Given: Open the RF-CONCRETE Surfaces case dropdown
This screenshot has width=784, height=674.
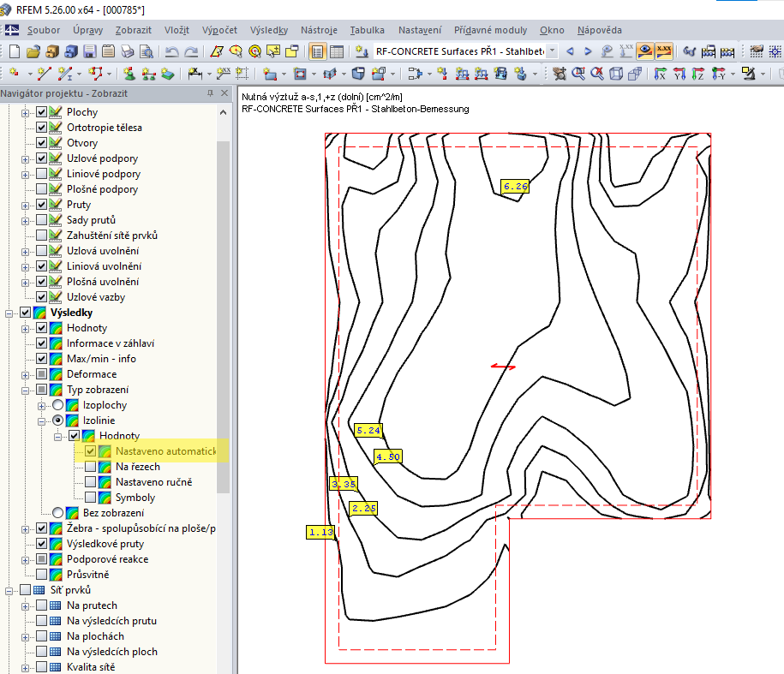Looking at the screenshot, I should click(x=552, y=51).
